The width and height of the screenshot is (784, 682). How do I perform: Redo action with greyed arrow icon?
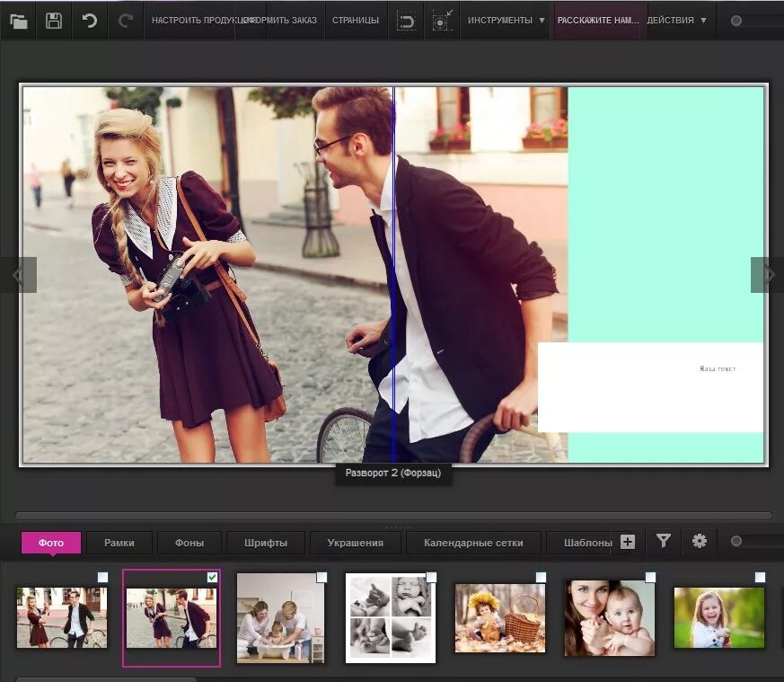click(125, 21)
